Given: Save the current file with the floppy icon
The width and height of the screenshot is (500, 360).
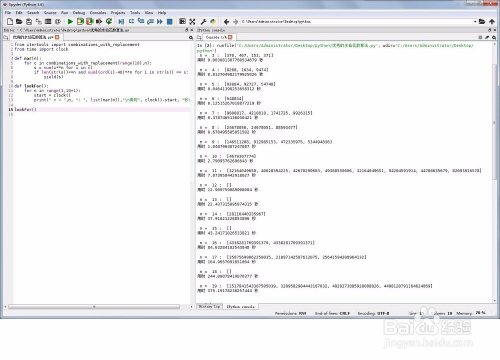Looking at the screenshot, I should pos(29,22).
